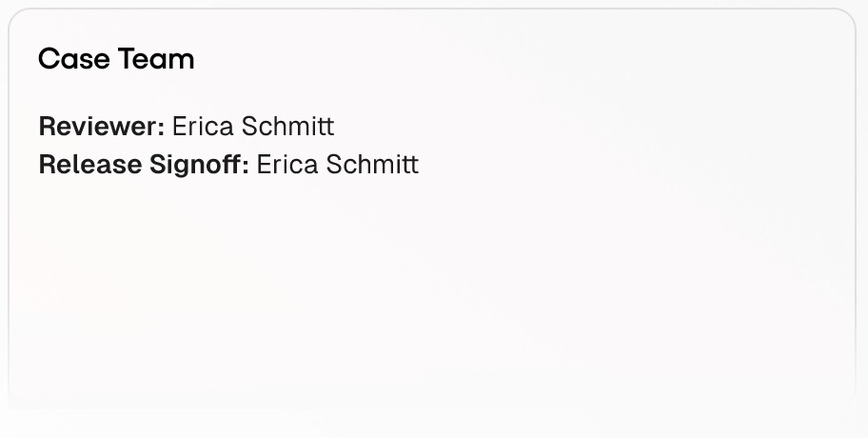Click Erica in the Reviewer line
The height and width of the screenshot is (438, 868).
coord(203,127)
